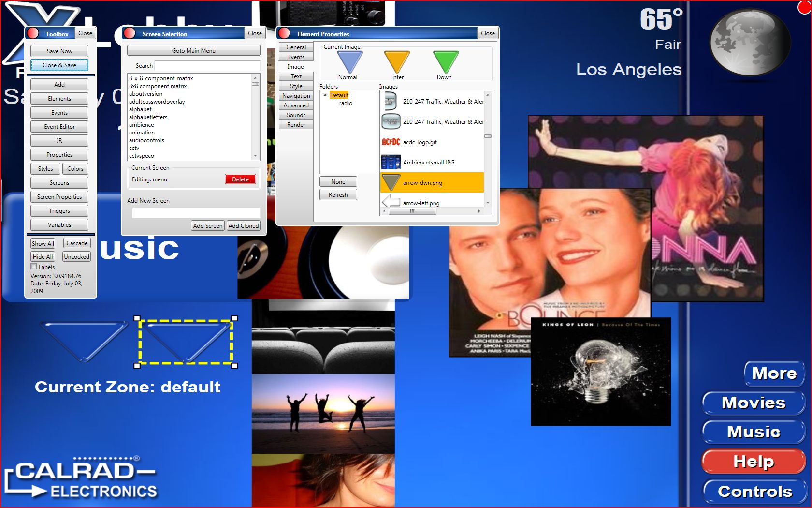The image size is (812, 508).
Task: Click the IR button in Toolbox
Action: (x=59, y=141)
